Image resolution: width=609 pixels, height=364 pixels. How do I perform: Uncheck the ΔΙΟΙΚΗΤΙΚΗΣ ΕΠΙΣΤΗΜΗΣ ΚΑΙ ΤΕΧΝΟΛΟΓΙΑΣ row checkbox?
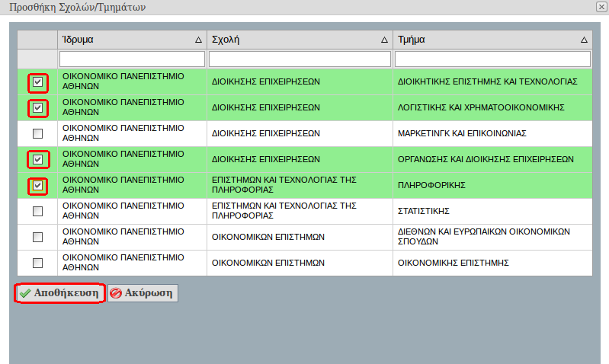click(x=37, y=82)
